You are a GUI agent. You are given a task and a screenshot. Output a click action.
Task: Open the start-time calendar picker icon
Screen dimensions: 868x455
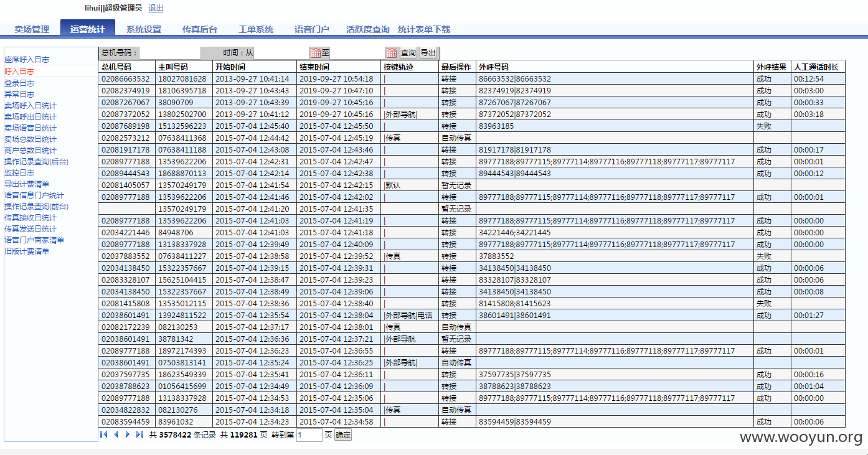click(x=315, y=53)
